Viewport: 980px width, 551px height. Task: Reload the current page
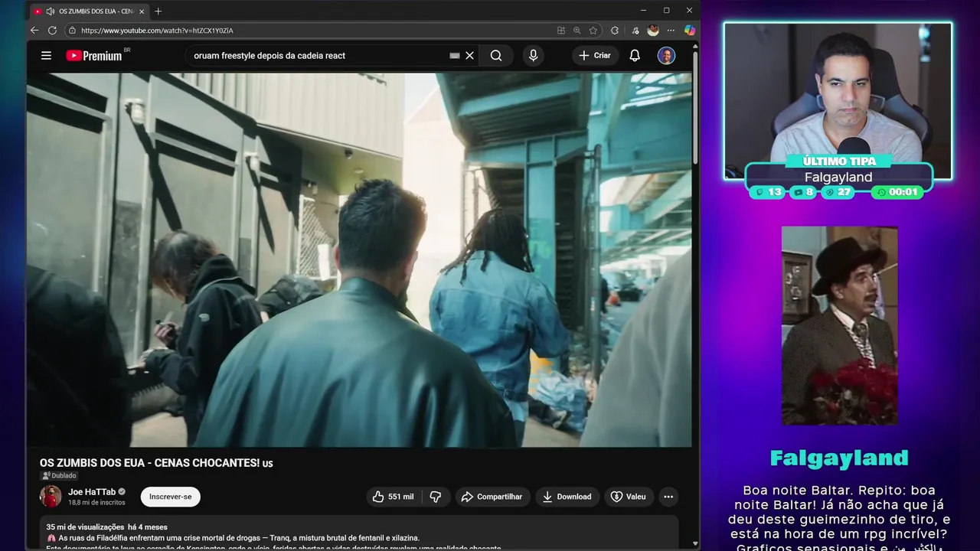(x=52, y=31)
